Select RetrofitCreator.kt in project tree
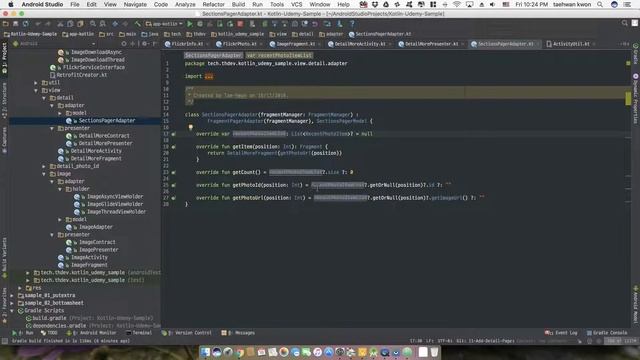The width and height of the screenshot is (640, 360). (x=81, y=75)
